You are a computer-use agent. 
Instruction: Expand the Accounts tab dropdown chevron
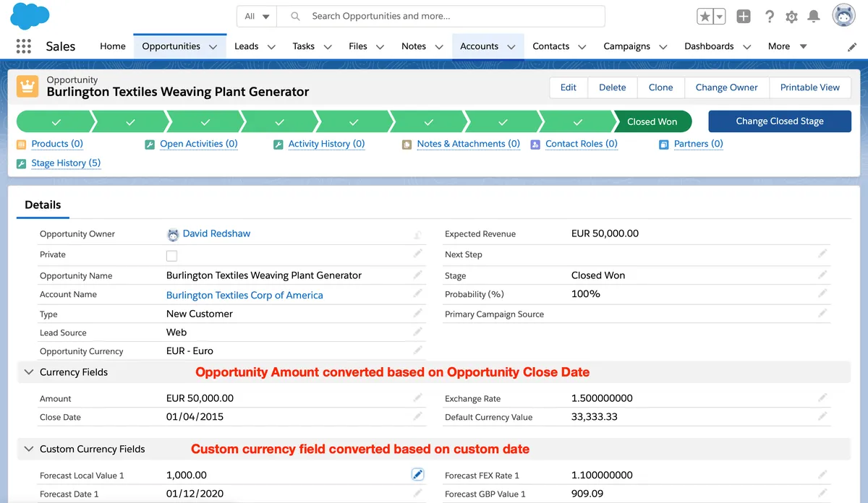click(511, 47)
